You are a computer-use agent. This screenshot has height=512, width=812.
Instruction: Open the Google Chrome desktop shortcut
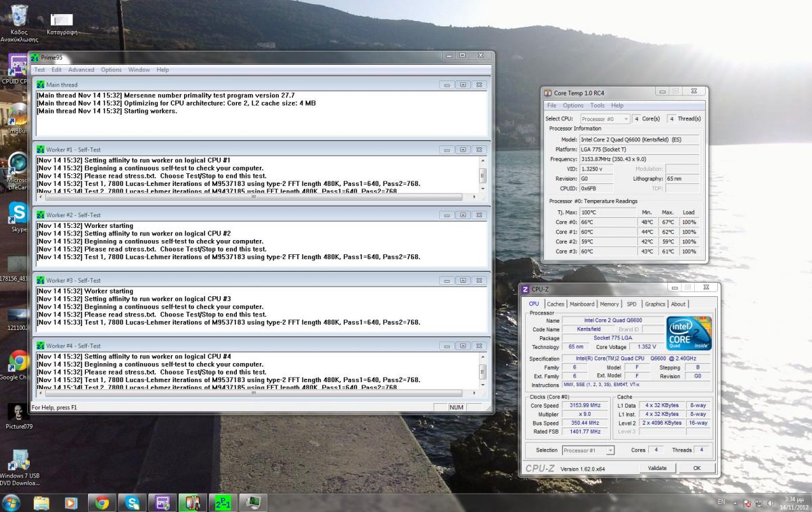(x=18, y=360)
